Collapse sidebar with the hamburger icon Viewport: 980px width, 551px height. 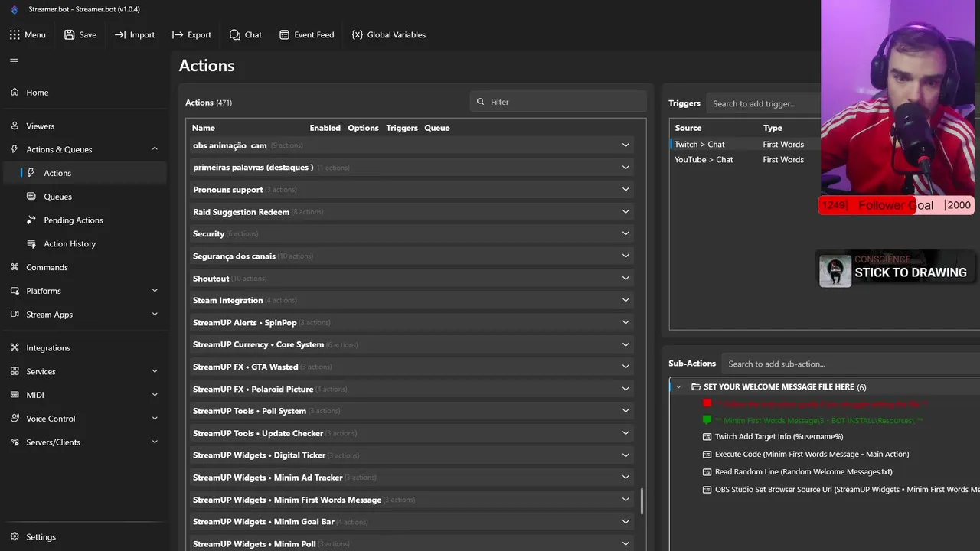pyautogui.click(x=15, y=61)
